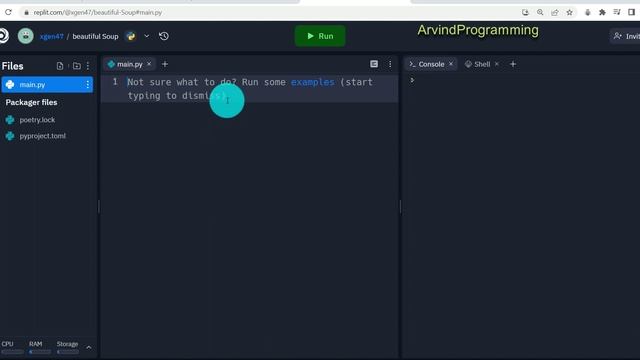Add a new editor tab

tap(165, 64)
